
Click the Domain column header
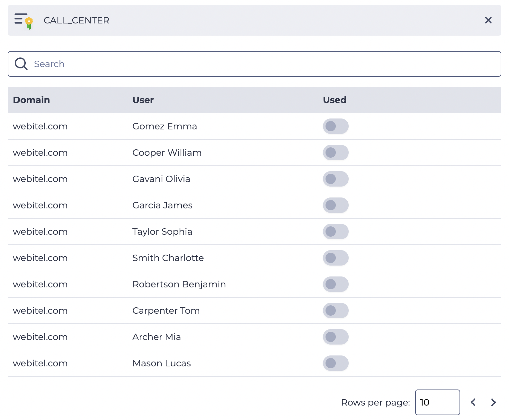31,100
